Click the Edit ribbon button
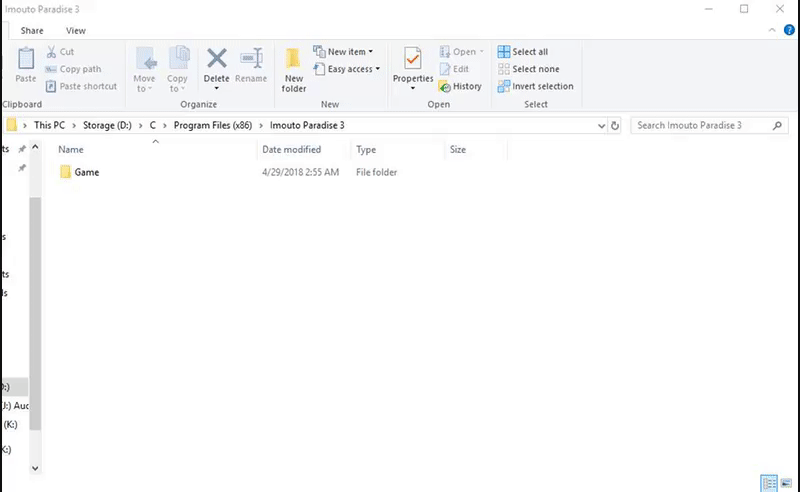This screenshot has width=800, height=492. [x=454, y=69]
